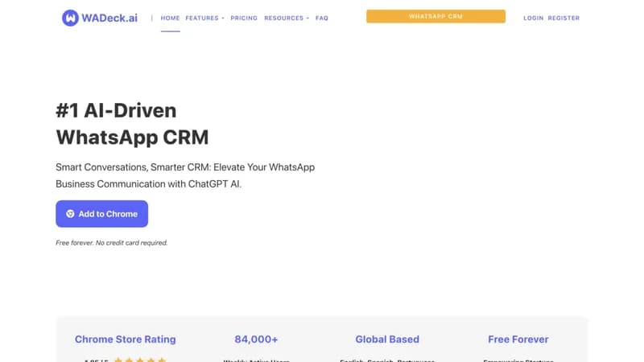Expand the Features dropdown menu
The width and height of the screenshot is (644, 362).
click(x=204, y=18)
